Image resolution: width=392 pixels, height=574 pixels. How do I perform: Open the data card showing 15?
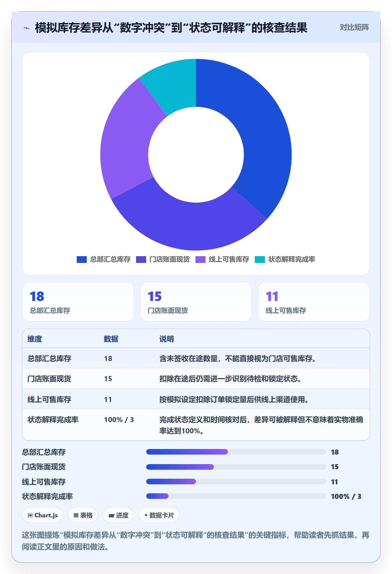196,302
